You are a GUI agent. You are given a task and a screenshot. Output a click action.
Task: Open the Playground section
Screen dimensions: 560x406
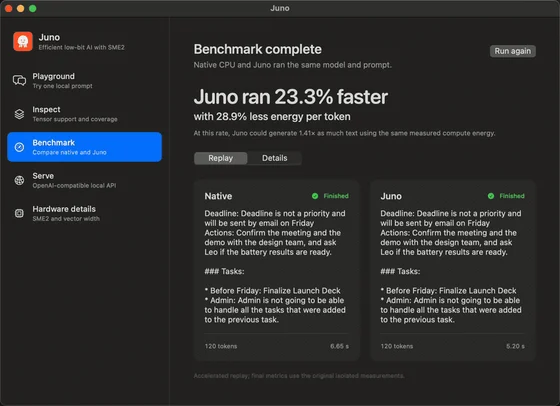coord(85,81)
